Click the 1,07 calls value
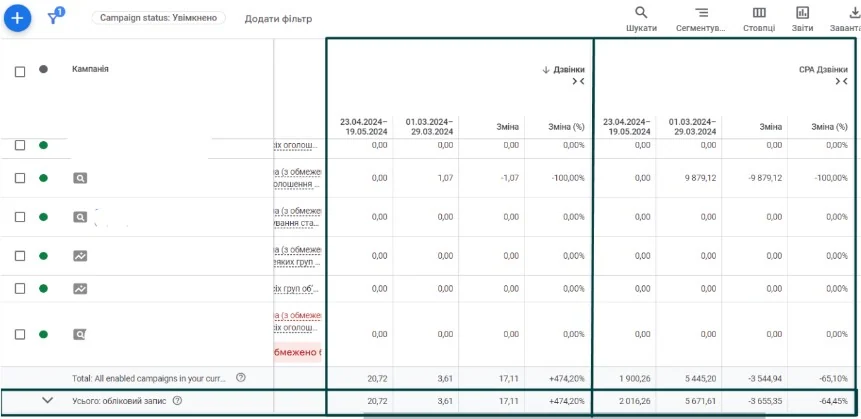The height and width of the screenshot is (419, 861). pyautogui.click(x=445, y=178)
